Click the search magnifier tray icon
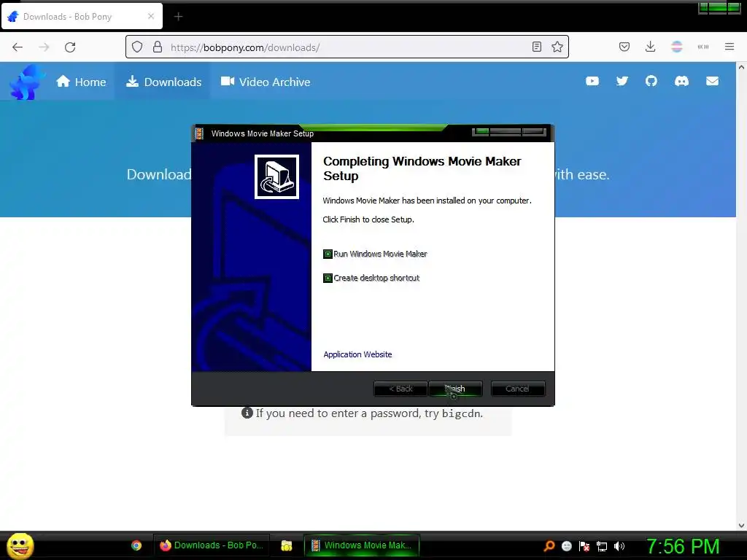The width and height of the screenshot is (747, 560). [x=549, y=546]
